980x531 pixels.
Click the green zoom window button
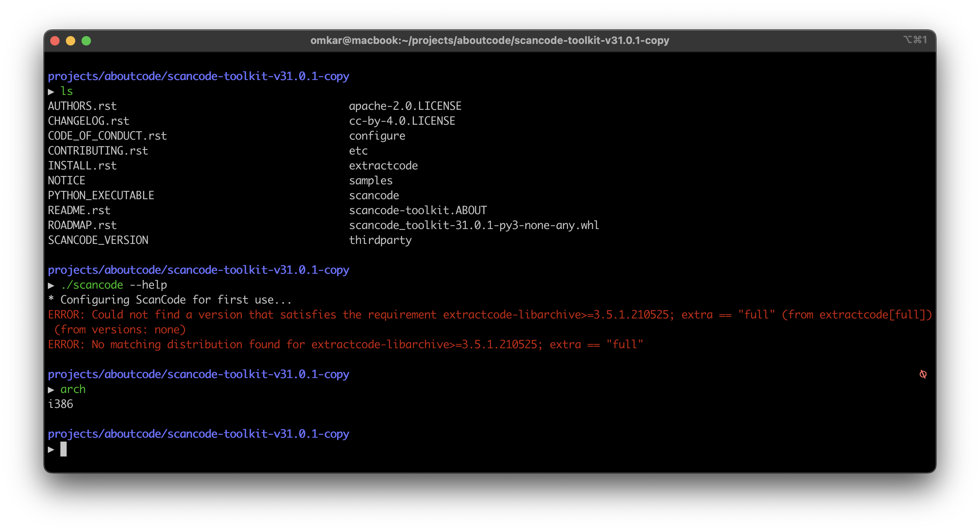(86, 41)
